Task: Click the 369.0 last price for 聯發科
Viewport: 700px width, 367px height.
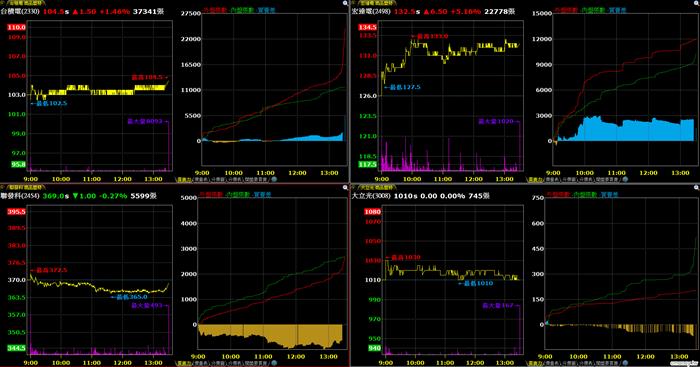Action: pos(54,196)
